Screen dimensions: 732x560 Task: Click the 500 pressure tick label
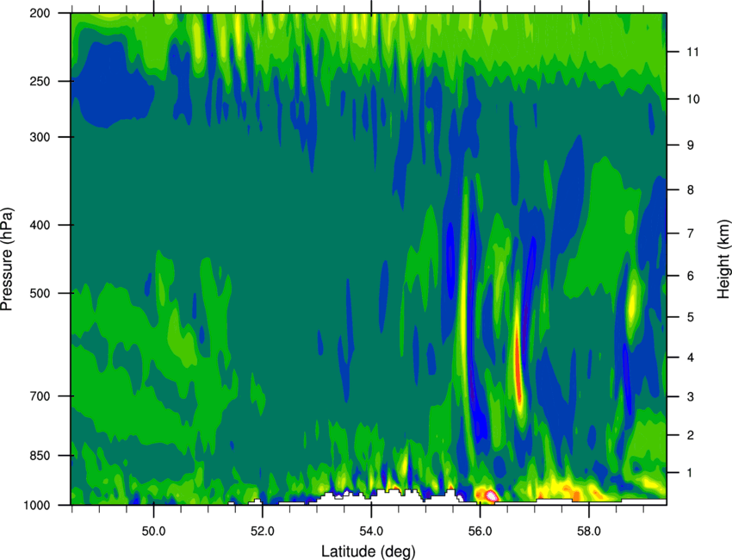pyautogui.click(x=40, y=293)
